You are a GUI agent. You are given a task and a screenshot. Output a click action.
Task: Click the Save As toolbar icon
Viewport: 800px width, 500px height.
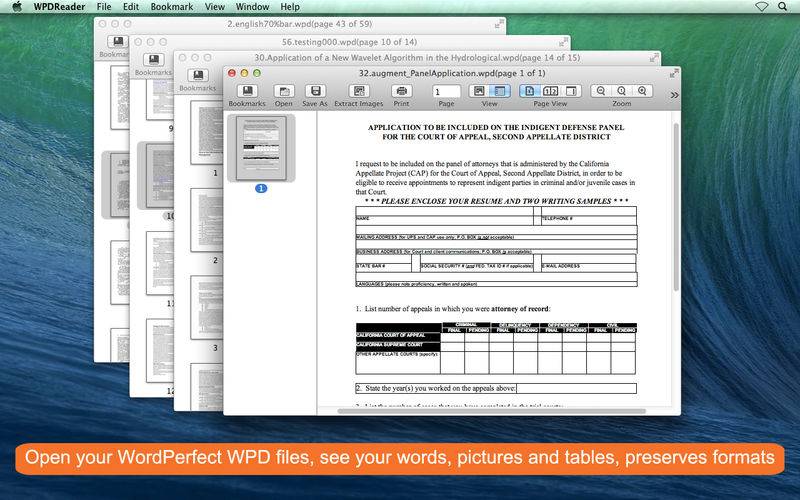coord(315,91)
